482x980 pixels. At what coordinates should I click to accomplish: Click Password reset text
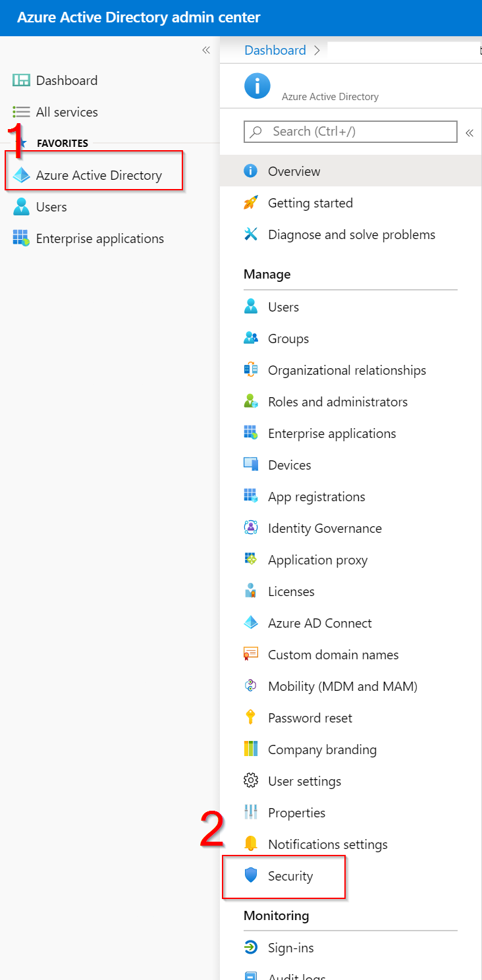[310, 718]
